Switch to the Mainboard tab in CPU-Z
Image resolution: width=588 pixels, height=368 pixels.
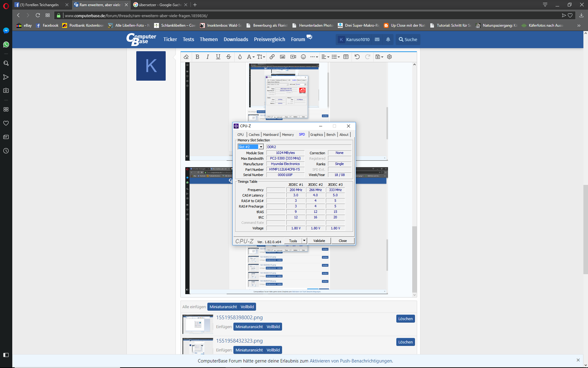pyautogui.click(x=271, y=135)
